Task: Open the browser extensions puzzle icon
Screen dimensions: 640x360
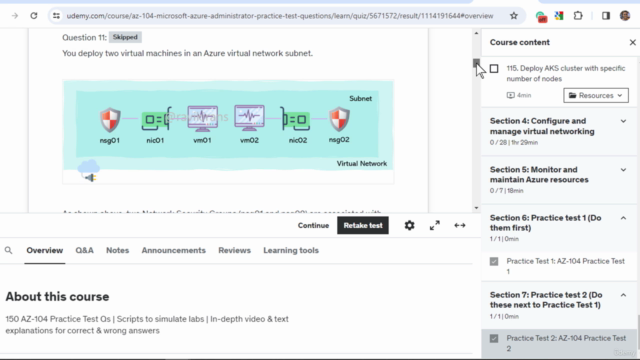Action: point(578,16)
